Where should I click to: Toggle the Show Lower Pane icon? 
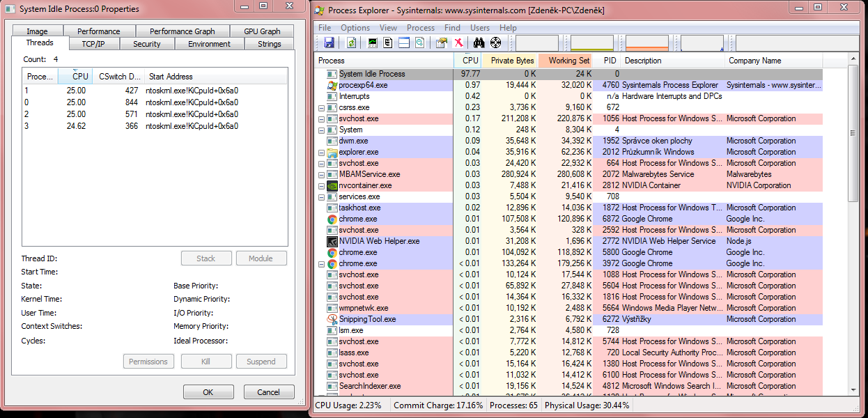point(404,43)
